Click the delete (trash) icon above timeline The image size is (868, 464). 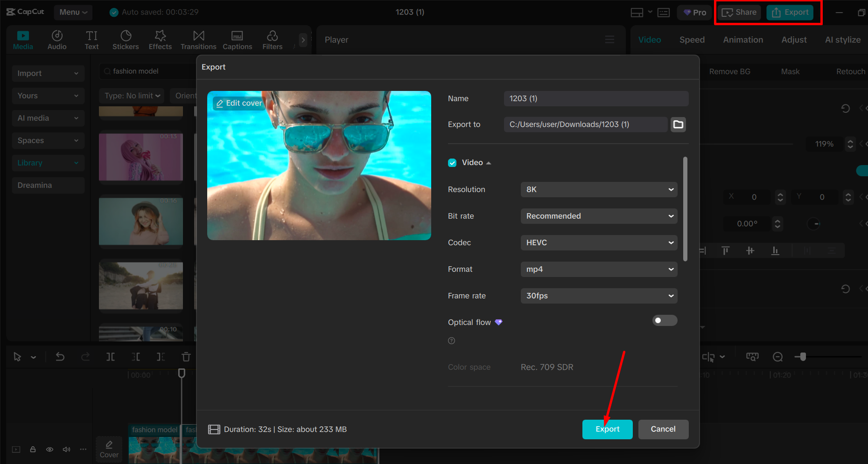tap(186, 357)
